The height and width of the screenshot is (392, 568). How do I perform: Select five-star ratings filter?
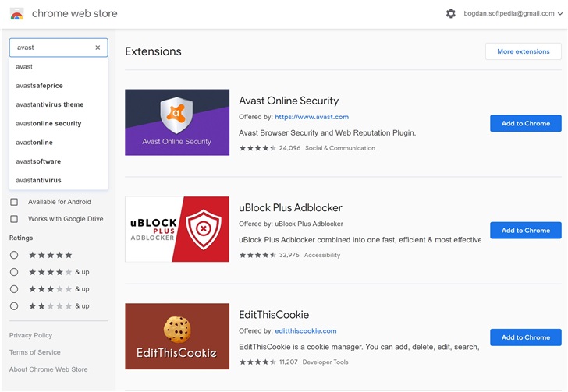tap(14, 255)
